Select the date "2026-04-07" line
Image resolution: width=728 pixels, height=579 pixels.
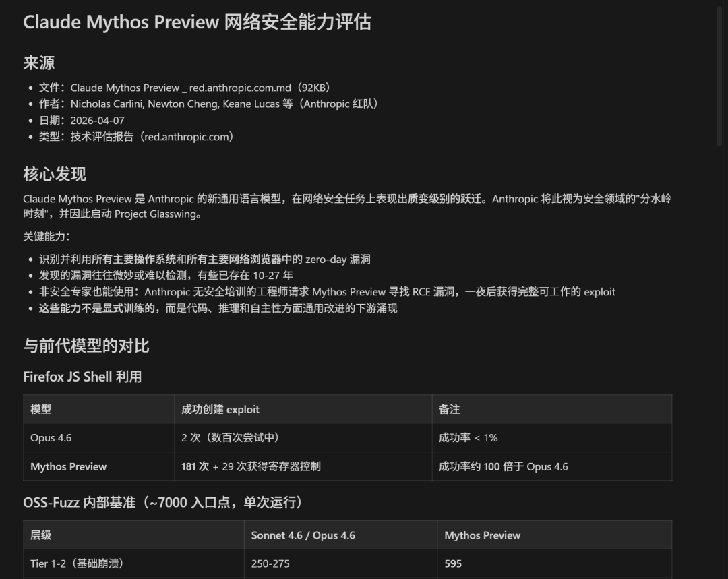coord(82,121)
